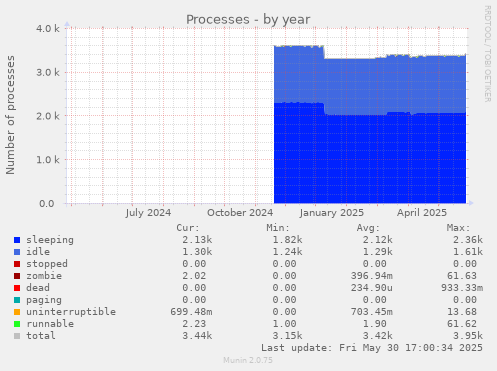The width and height of the screenshot is (497, 371).
Task: Click sleeping maximum value 2.36k
Action: (468, 240)
